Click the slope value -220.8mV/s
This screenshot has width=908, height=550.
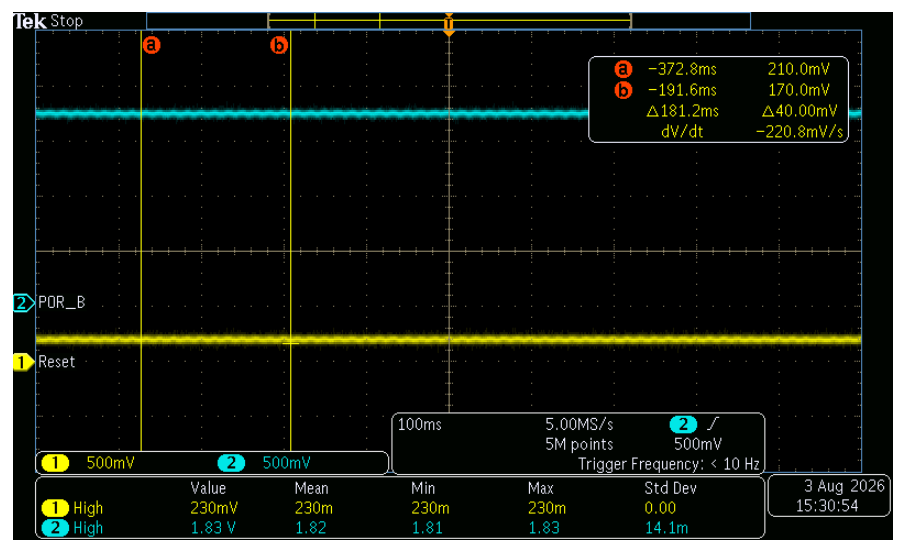coord(799,132)
